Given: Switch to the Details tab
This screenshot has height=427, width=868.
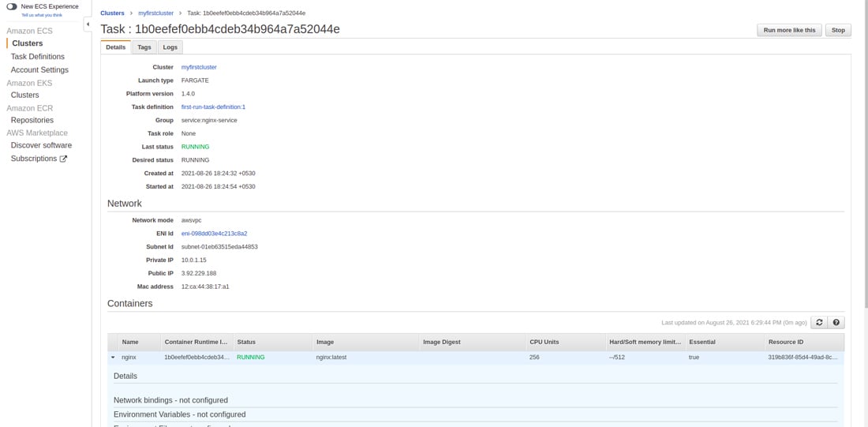Looking at the screenshot, I should (x=116, y=47).
